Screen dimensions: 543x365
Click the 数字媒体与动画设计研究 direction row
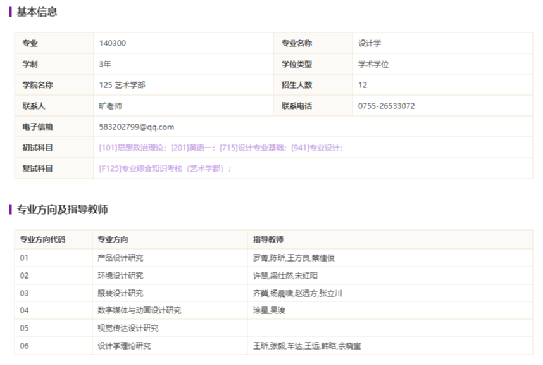tap(274, 310)
